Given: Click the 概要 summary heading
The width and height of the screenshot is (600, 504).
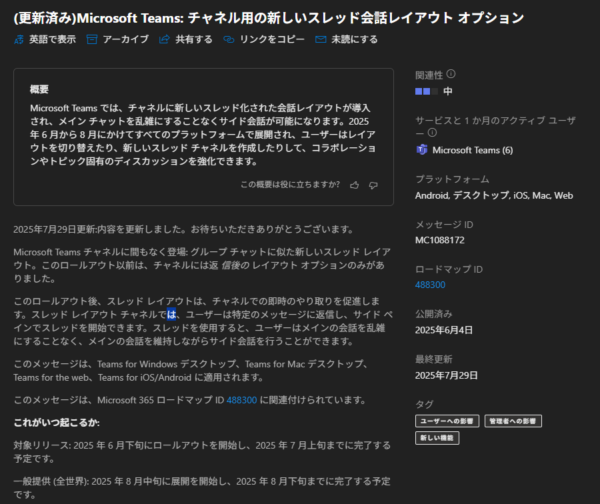Looking at the screenshot, I should (39, 90).
